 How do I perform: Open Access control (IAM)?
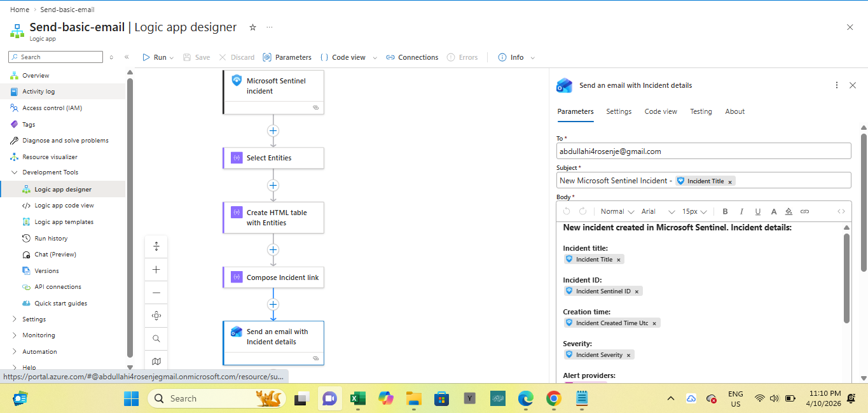click(52, 108)
